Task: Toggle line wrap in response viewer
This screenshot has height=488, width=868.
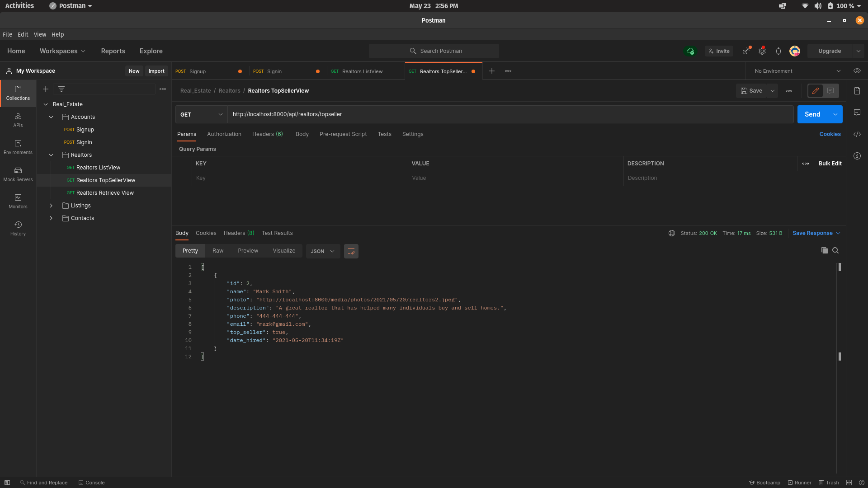Action: (x=351, y=251)
